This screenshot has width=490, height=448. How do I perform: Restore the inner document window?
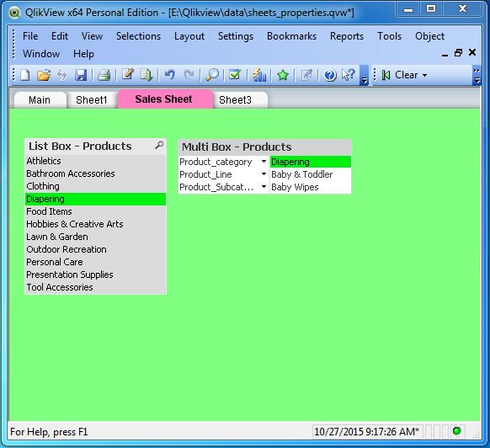[x=459, y=52]
